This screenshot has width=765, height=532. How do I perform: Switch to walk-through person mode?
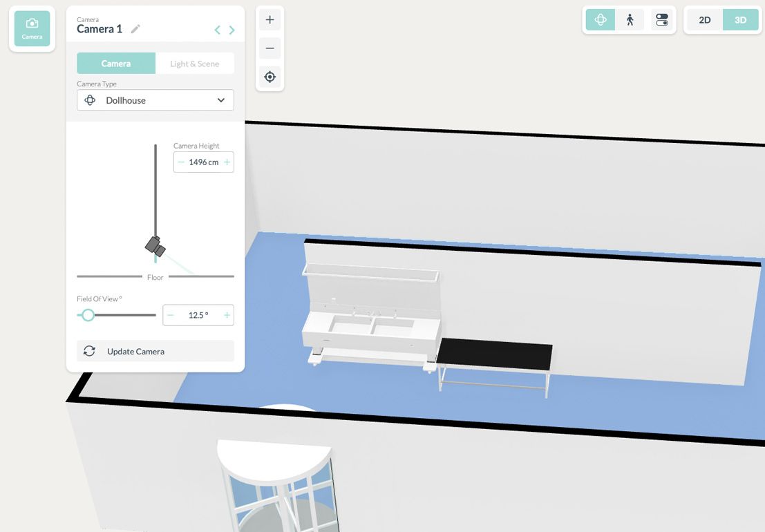tap(630, 20)
